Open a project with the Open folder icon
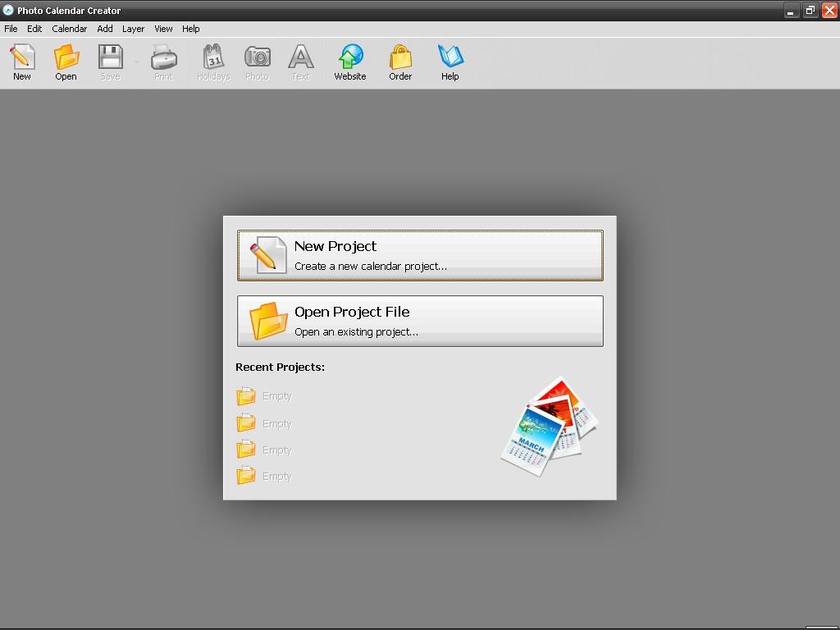840x630 pixels. coord(66,57)
